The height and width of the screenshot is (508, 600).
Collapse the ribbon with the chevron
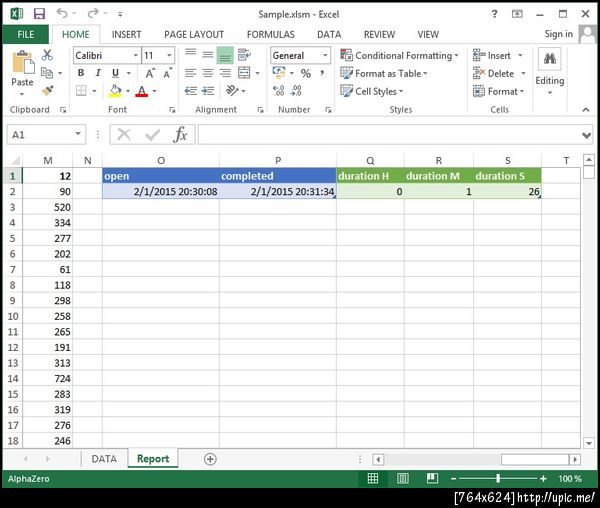[585, 110]
